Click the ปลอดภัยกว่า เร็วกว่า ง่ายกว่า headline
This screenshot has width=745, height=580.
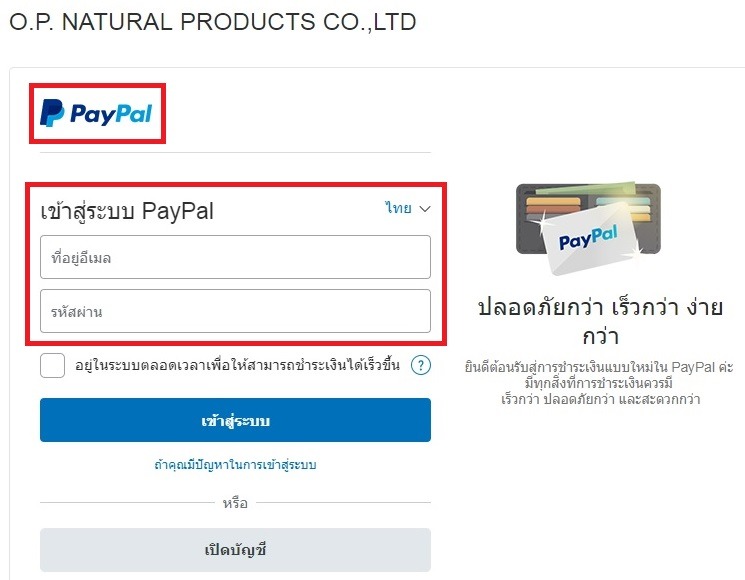[601, 322]
